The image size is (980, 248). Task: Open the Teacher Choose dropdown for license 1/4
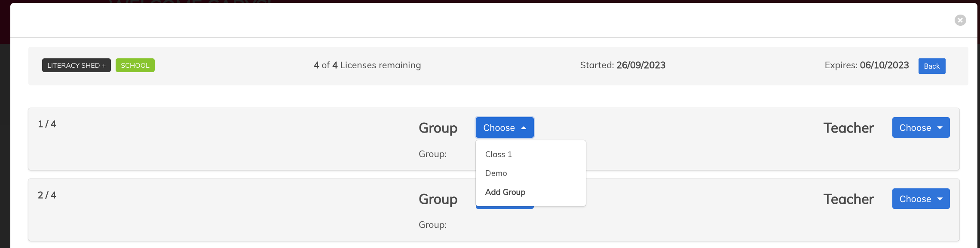921,127
